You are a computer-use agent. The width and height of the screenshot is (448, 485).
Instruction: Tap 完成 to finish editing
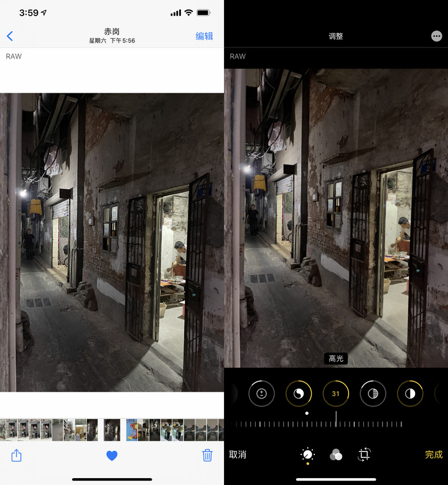pos(434,455)
